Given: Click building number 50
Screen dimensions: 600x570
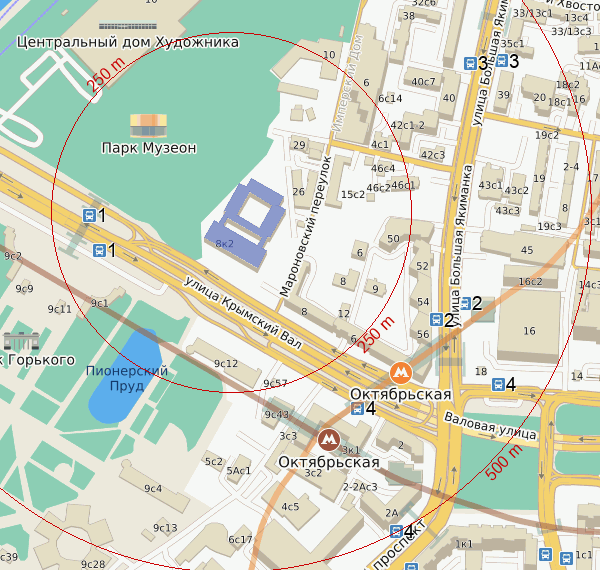Looking at the screenshot, I should coord(393,238).
